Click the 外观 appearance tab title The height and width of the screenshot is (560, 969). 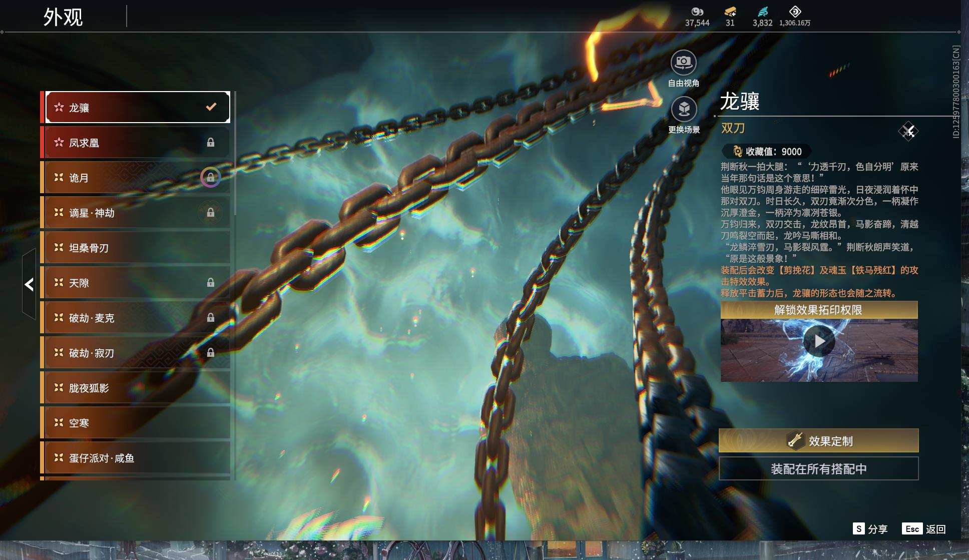click(x=63, y=17)
